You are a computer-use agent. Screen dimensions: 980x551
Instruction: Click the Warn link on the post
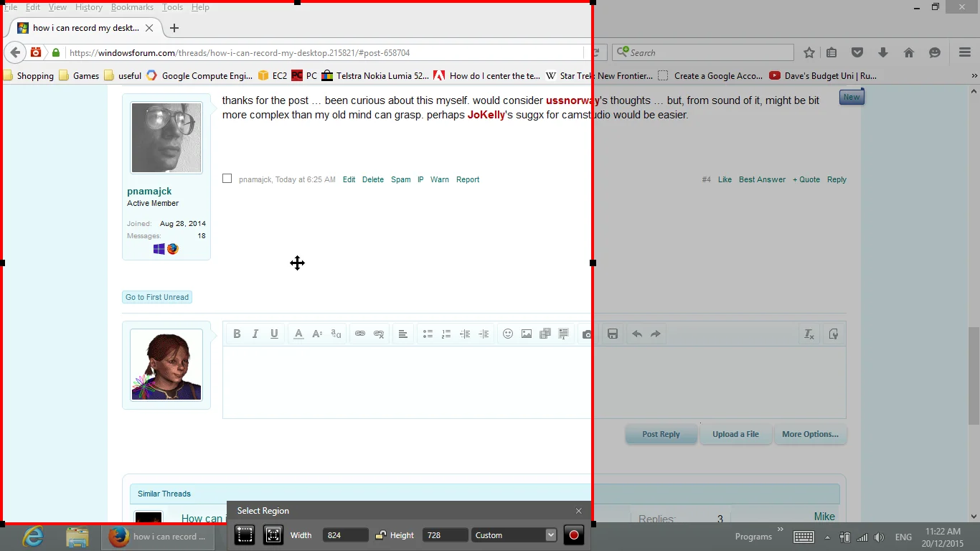coord(440,179)
